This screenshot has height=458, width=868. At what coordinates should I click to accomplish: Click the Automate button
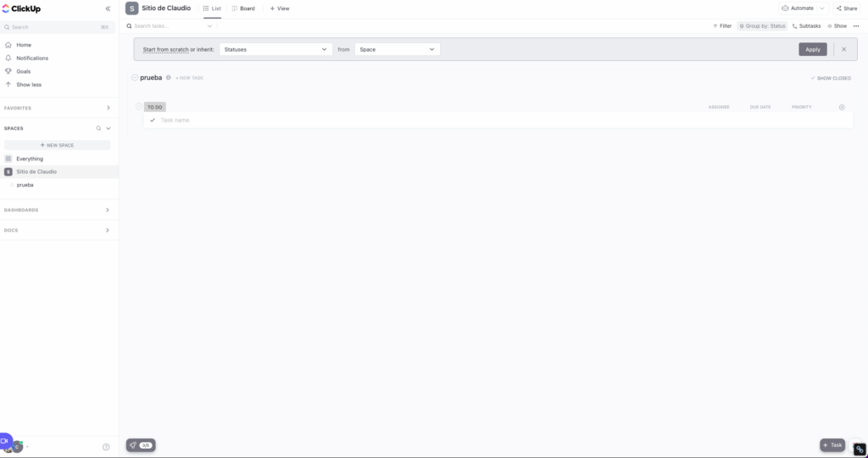pyautogui.click(x=798, y=8)
